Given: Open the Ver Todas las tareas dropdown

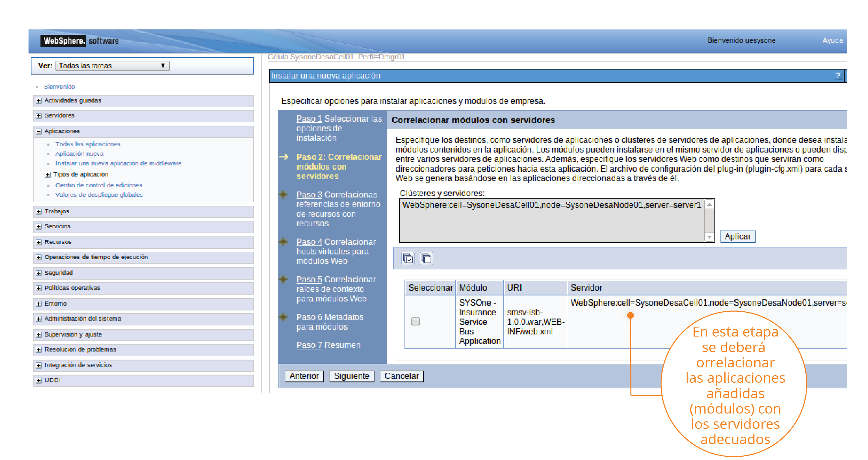Looking at the screenshot, I should pos(112,66).
